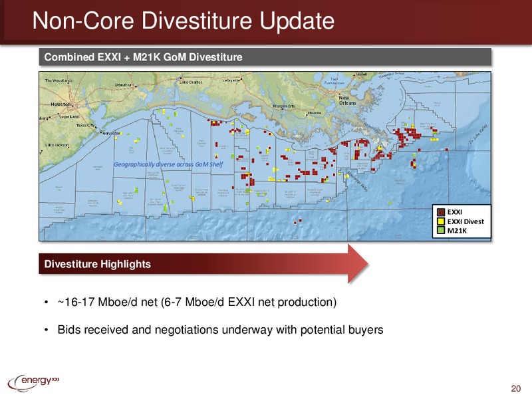This screenshot has width=532, height=399.
Task: Click the yellow EXXI Divest legend swatch
Action: click(441, 221)
